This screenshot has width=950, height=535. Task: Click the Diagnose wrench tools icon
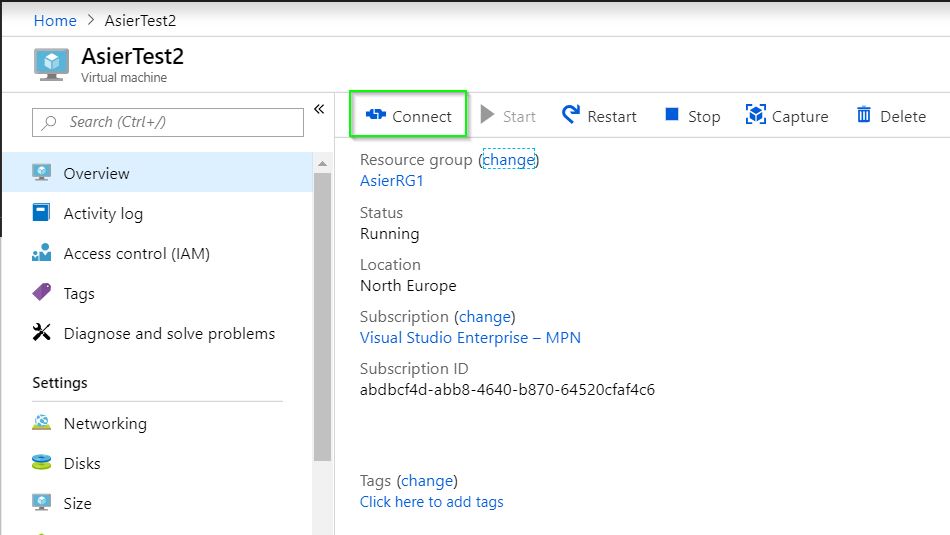pos(42,332)
